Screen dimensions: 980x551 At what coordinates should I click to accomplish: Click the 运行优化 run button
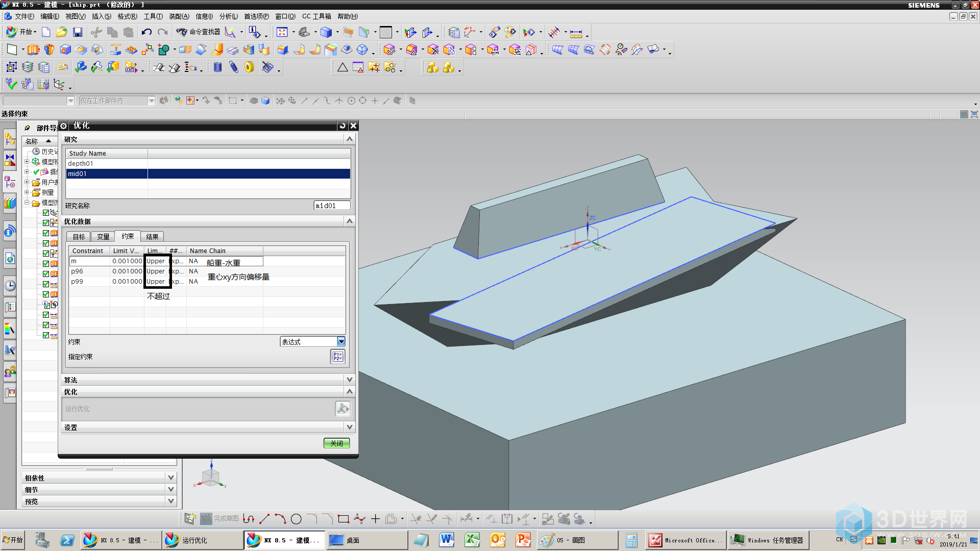[x=342, y=408]
